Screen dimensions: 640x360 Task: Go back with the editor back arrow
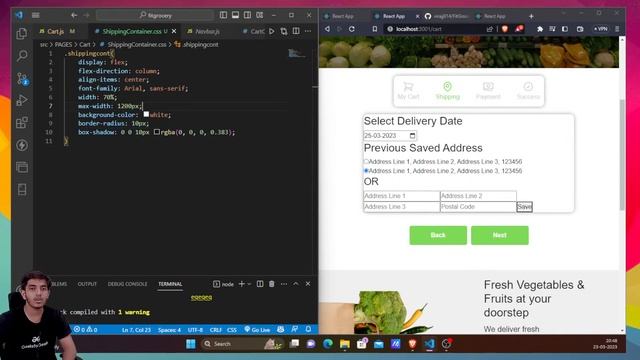tap(74, 15)
